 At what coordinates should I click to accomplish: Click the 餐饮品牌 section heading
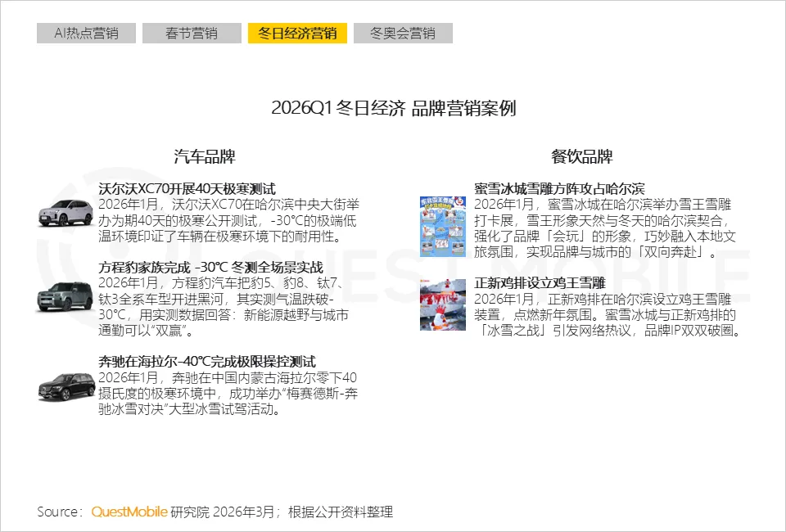pyautogui.click(x=582, y=156)
